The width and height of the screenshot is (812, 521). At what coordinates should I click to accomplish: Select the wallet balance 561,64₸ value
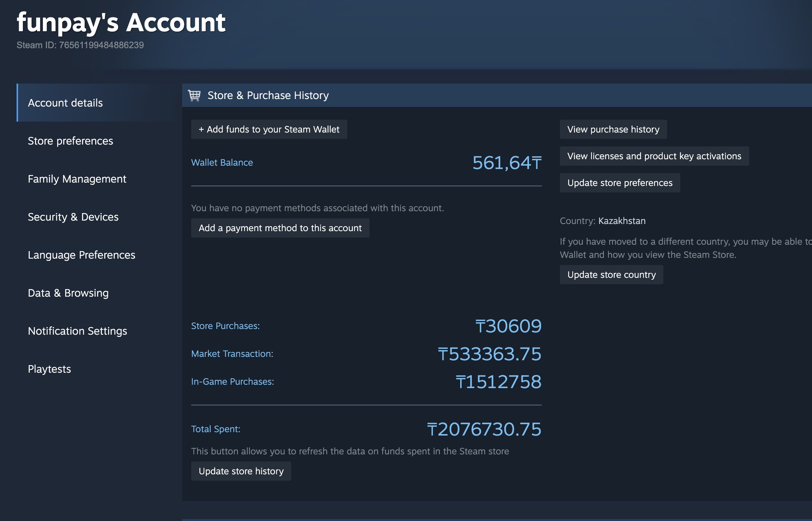(x=507, y=163)
